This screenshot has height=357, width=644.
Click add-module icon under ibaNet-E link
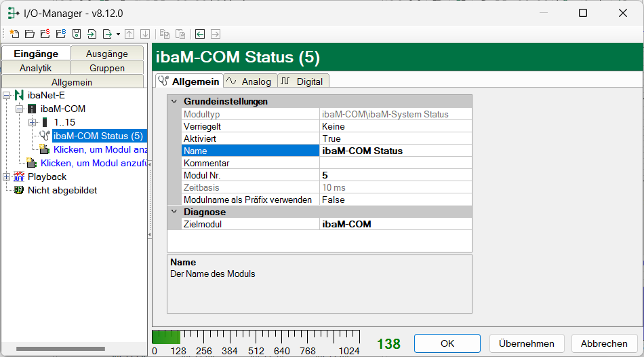[x=32, y=163]
